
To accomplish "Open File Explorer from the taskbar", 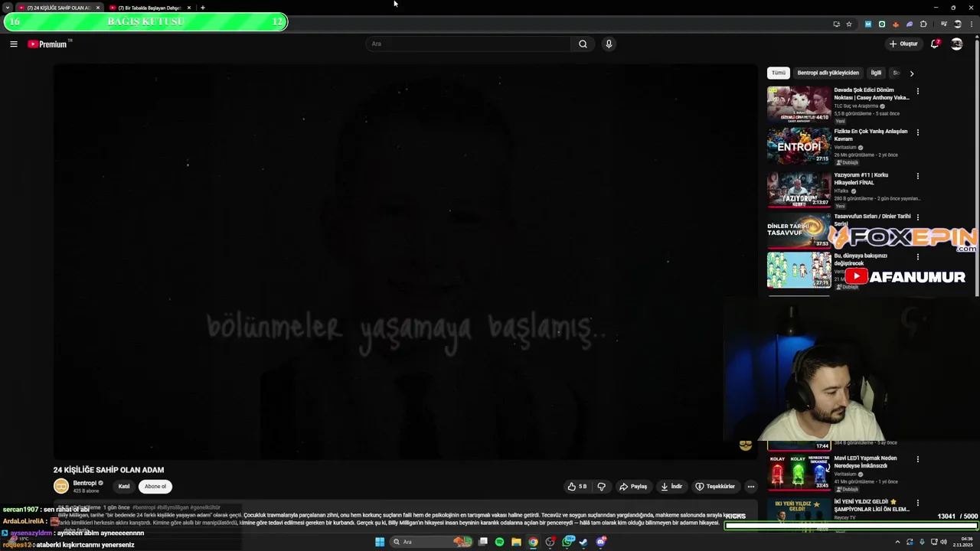I will [x=516, y=542].
